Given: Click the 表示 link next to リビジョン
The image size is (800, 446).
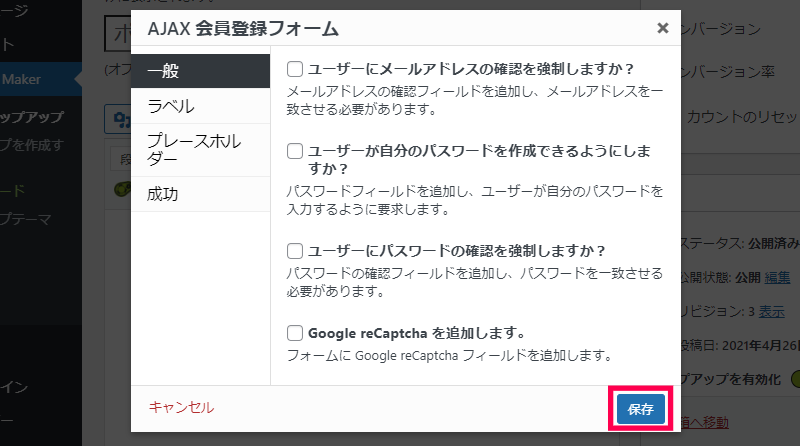Looking at the screenshot, I should [771, 311].
